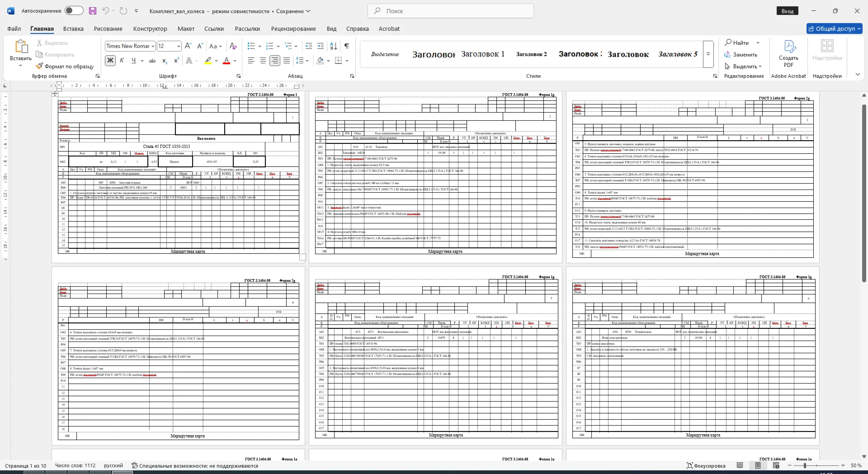This screenshot has height=474, width=868.
Task: Open the Вставка ribbon tab
Action: [73, 28]
